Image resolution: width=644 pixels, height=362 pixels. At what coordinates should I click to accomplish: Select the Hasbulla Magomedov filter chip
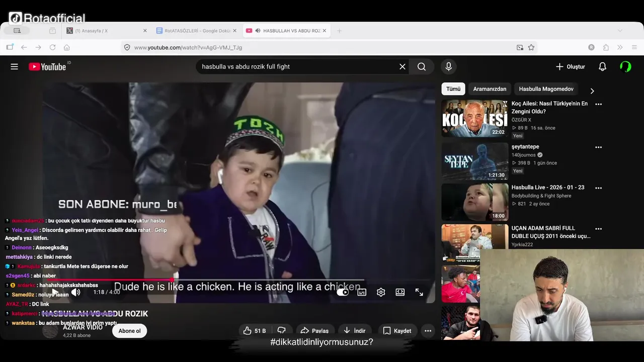(546, 89)
